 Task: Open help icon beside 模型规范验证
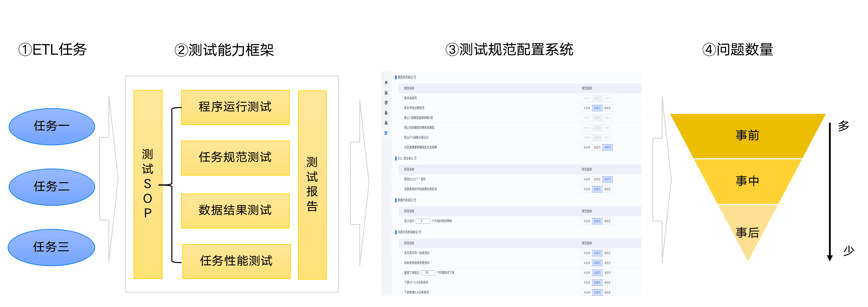pyautogui.click(x=415, y=77)
